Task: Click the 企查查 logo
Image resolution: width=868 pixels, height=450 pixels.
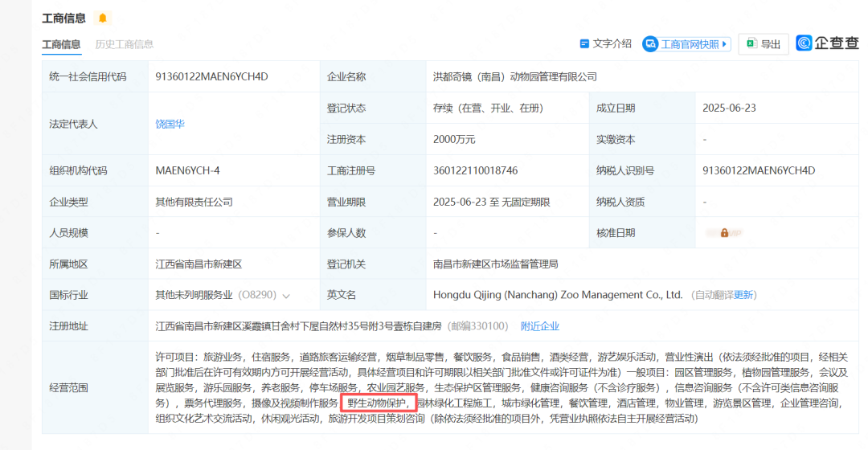Action: [x=827, y=43]
